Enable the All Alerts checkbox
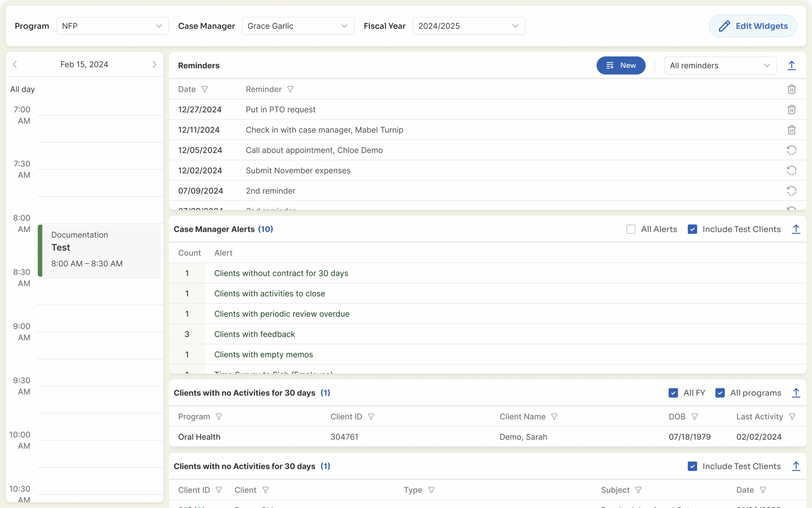 631,229
